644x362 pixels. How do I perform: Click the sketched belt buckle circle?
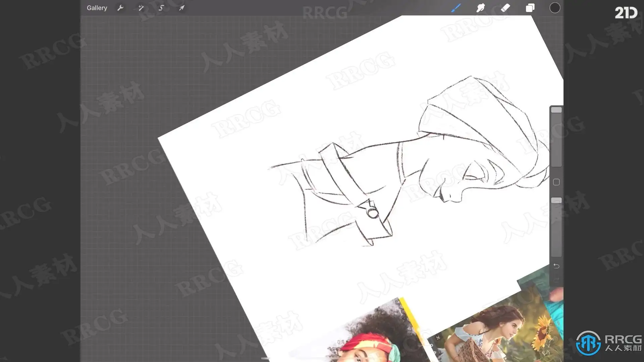[x=372, y=213]
